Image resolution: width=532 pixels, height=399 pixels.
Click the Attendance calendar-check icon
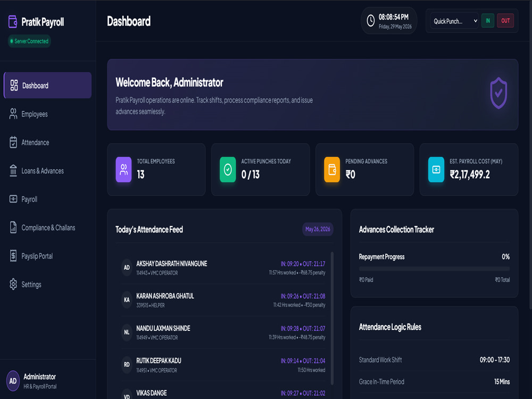pos(13,143)
